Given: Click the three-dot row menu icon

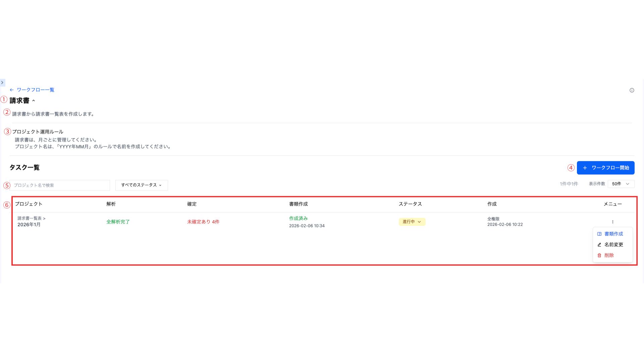Looking at the screenshot, I should (612, 222).
